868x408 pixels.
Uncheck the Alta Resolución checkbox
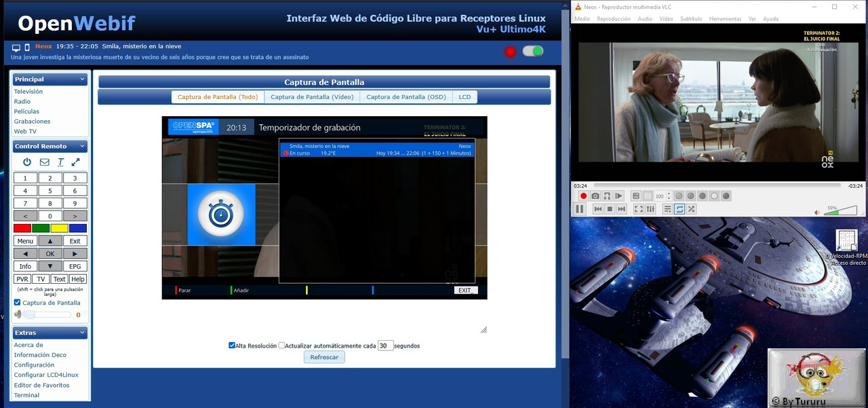(x=232, y=346)
